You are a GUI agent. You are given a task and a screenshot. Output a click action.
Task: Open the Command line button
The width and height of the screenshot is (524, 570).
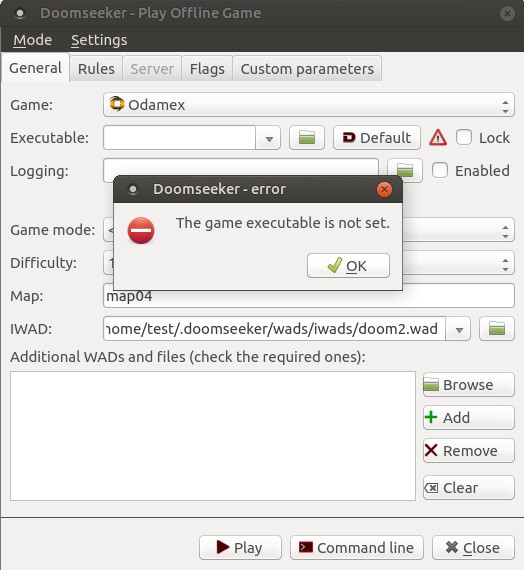coord(357,547)
